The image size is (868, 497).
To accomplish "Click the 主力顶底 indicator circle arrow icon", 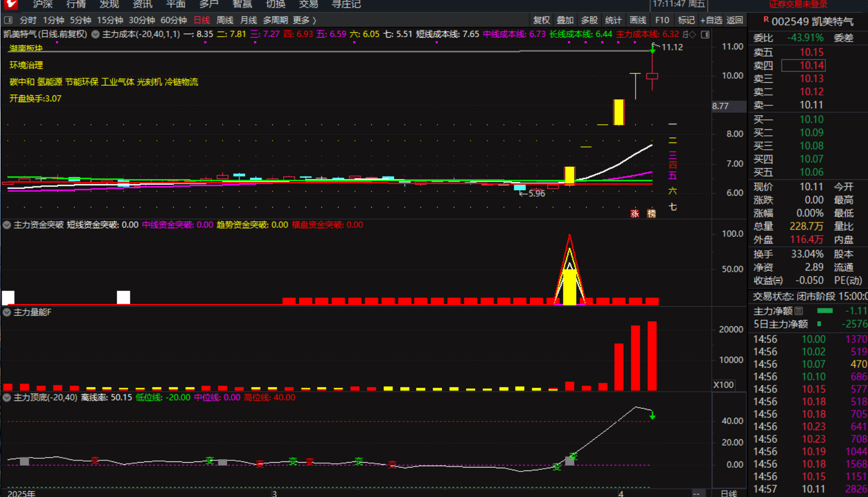I will click(x=7, y=398).
